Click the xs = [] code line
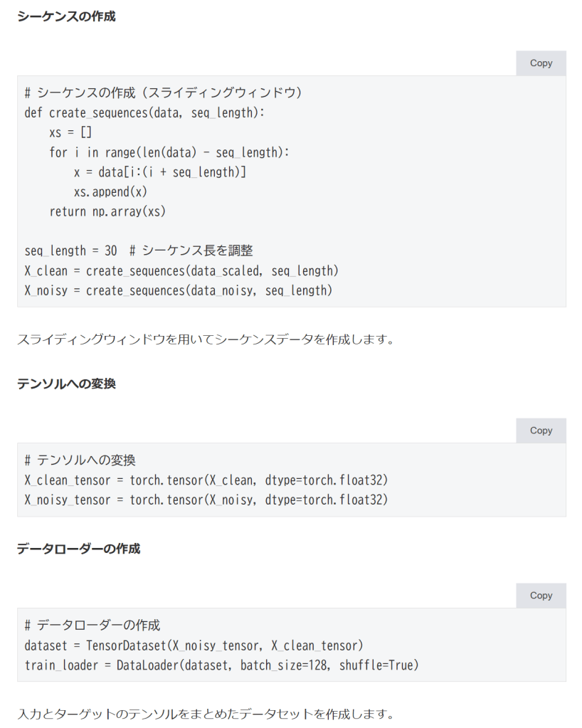The image size is (582, 728). point(70,133)
